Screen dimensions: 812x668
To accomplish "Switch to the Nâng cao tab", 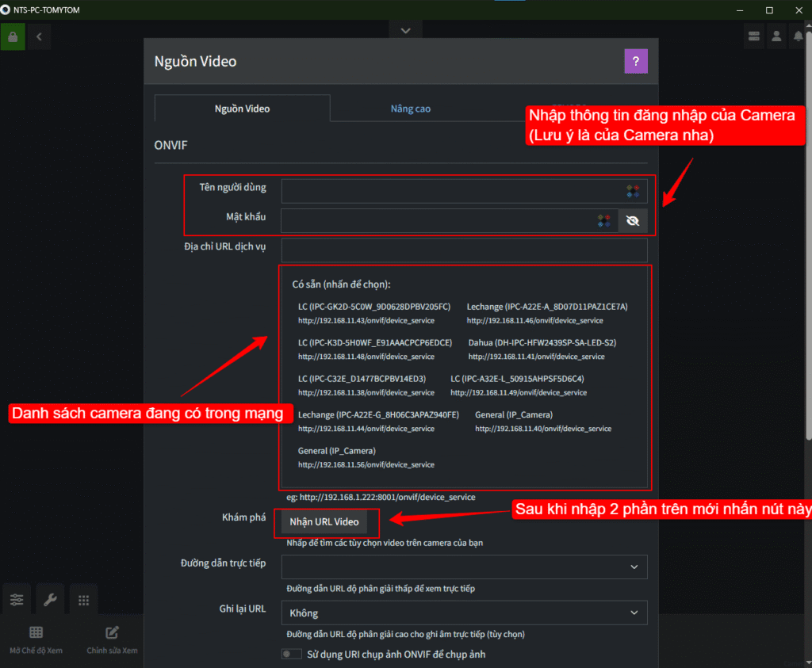I will (x=411, y=109).
